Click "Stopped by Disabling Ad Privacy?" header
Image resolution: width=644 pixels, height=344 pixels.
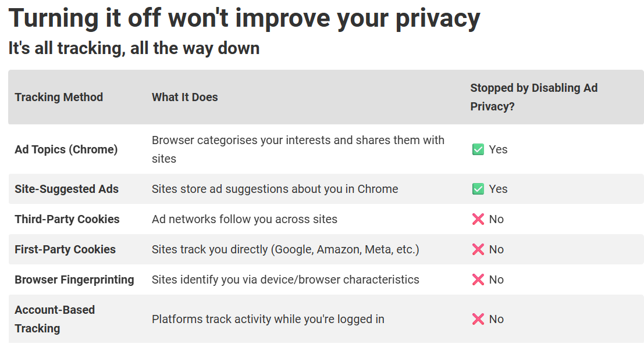click(x=533, y=97)
